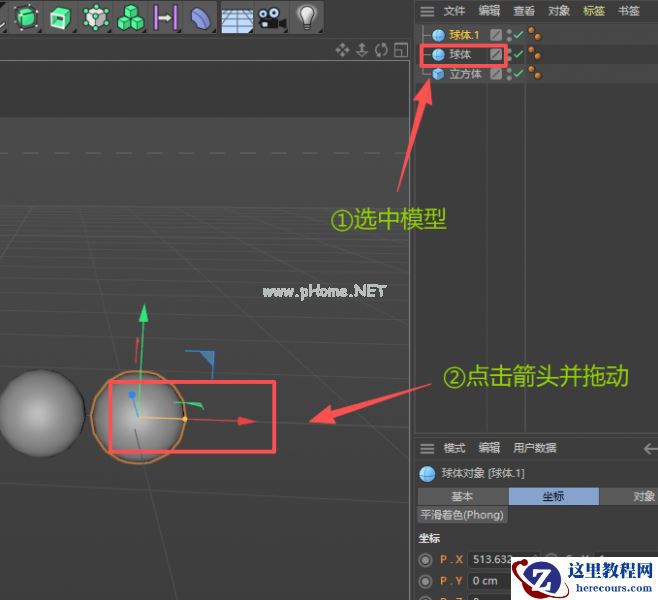Click the camera object toolbar icon
658x600 pixels.
pyautogui.click(x=272, y=18)
